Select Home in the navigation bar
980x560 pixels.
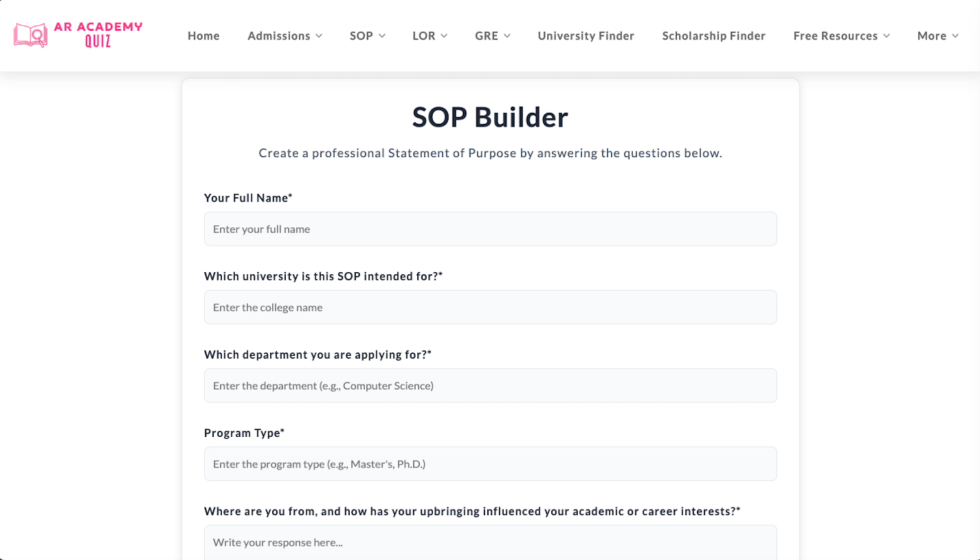point(203,36)
